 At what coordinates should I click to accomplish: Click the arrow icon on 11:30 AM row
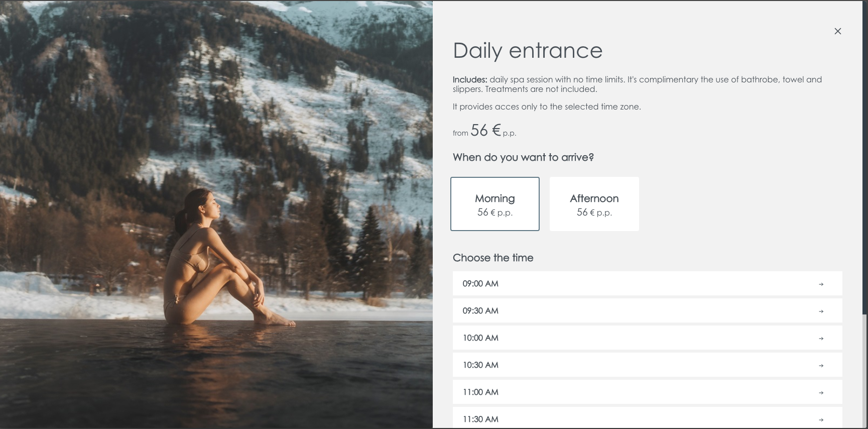tap(821, 420)
